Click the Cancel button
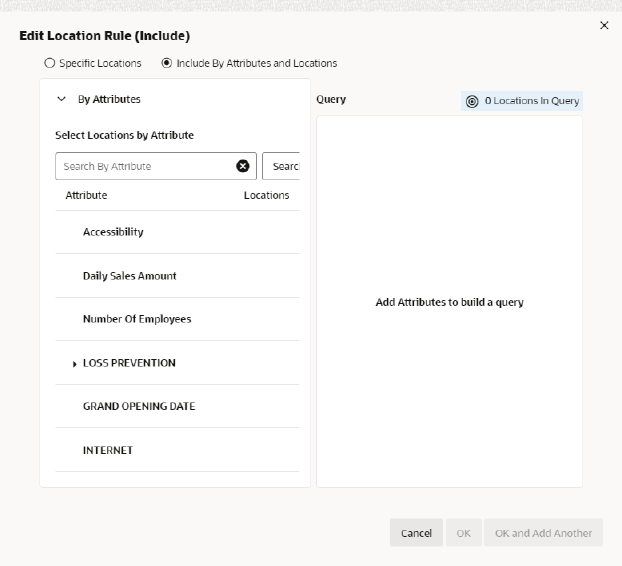The width and height of the screenshot is (622, 566). pos(416,533)
